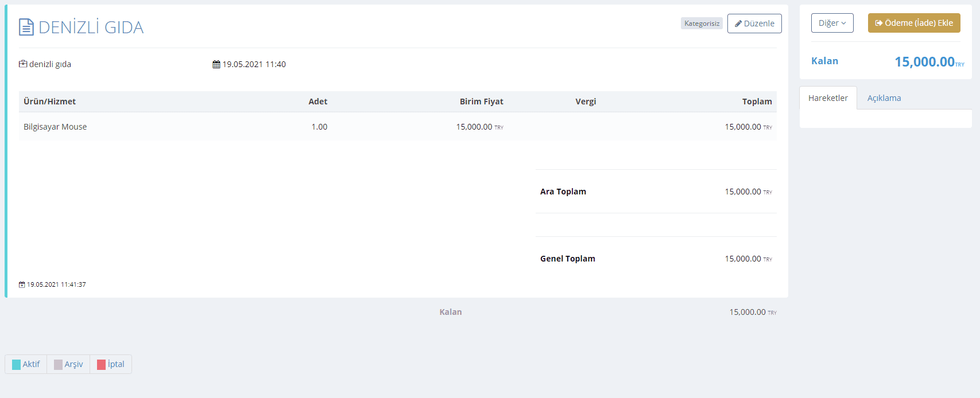This screenshot has height=398, width=980.
Task: Click the large blue 15,000.00 remaining amount
Action: point(924,61)
